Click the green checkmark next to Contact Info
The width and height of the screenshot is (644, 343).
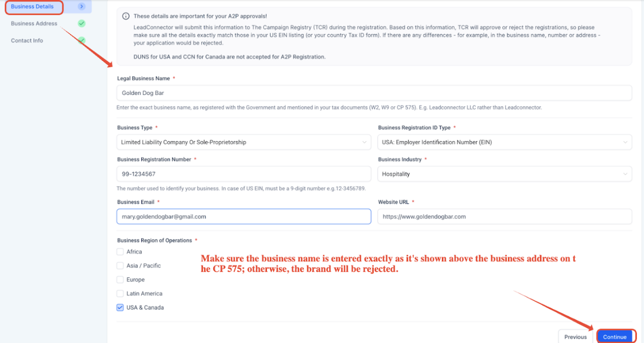pos(82,41)
